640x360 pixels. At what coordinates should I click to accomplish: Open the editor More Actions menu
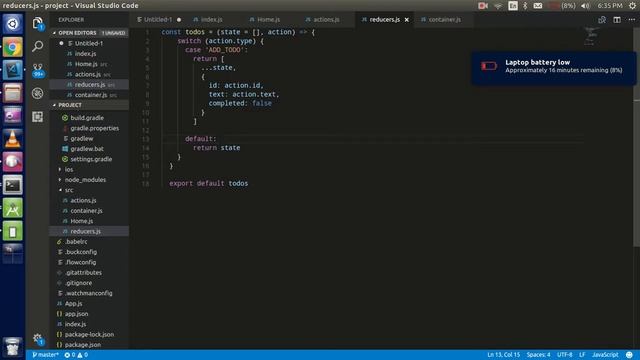(x=631, y=20)
